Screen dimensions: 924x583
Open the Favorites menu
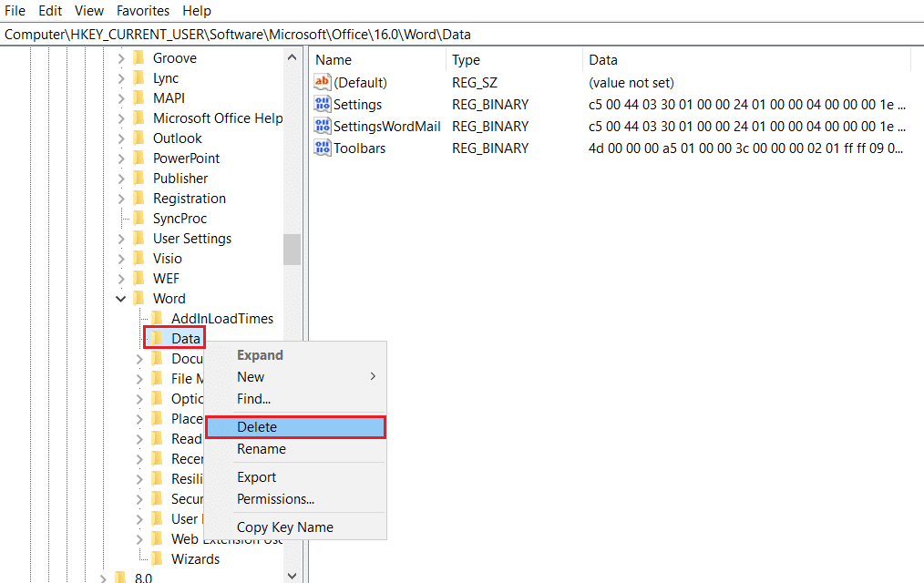click(x=142, y=11)
